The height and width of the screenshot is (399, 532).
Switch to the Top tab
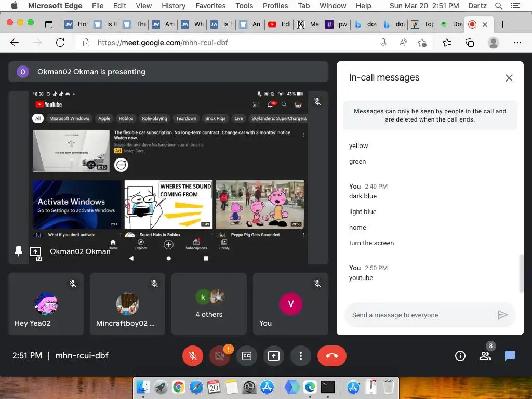pos(423,24)
